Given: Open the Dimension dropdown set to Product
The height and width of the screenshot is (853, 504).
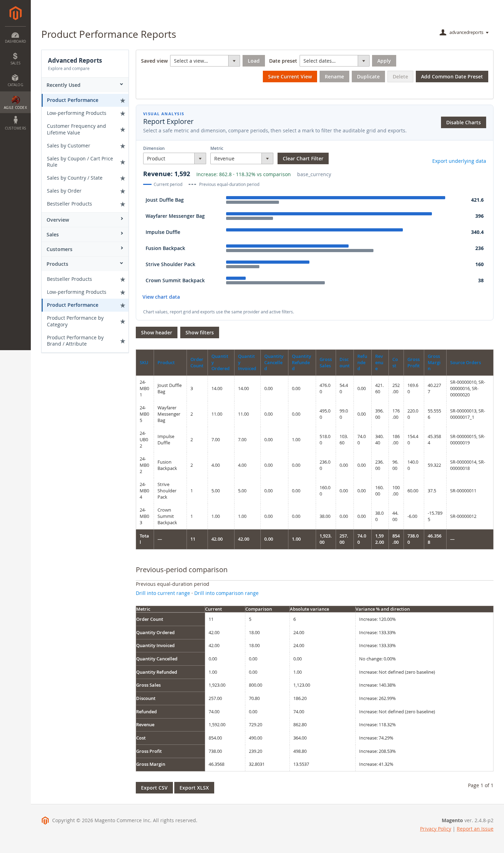Looking at the screenshot, I should pos(174,159).
